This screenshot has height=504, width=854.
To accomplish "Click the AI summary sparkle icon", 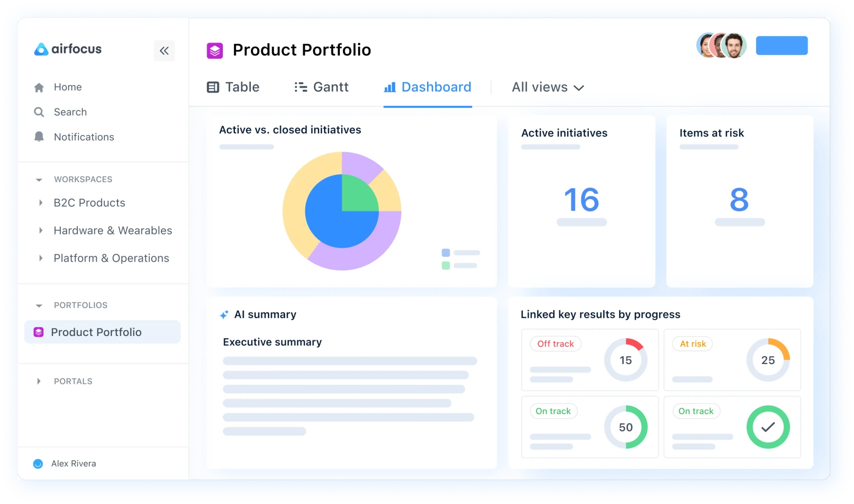I will [224, 315].
